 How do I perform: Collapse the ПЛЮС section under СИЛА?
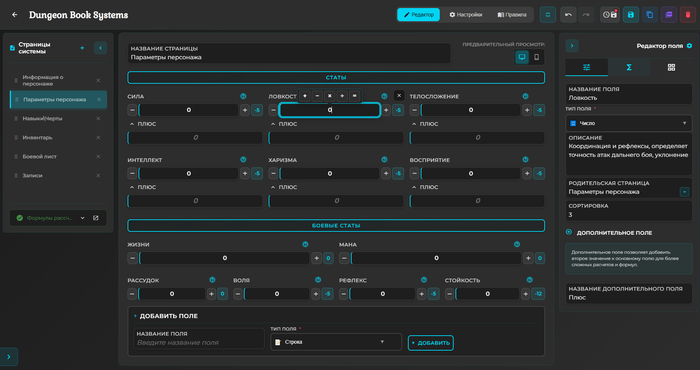132,124
